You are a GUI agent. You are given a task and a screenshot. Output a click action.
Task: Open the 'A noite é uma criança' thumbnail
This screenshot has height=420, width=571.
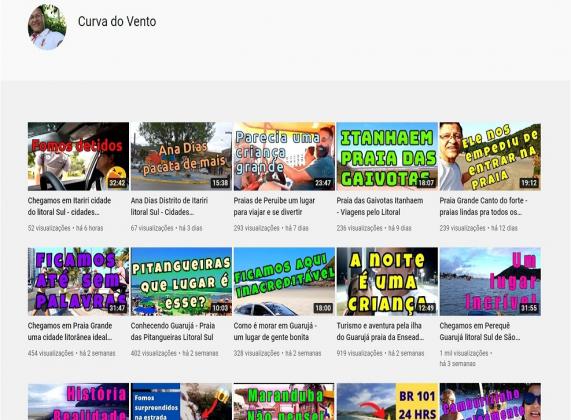(x=387, y=282)
